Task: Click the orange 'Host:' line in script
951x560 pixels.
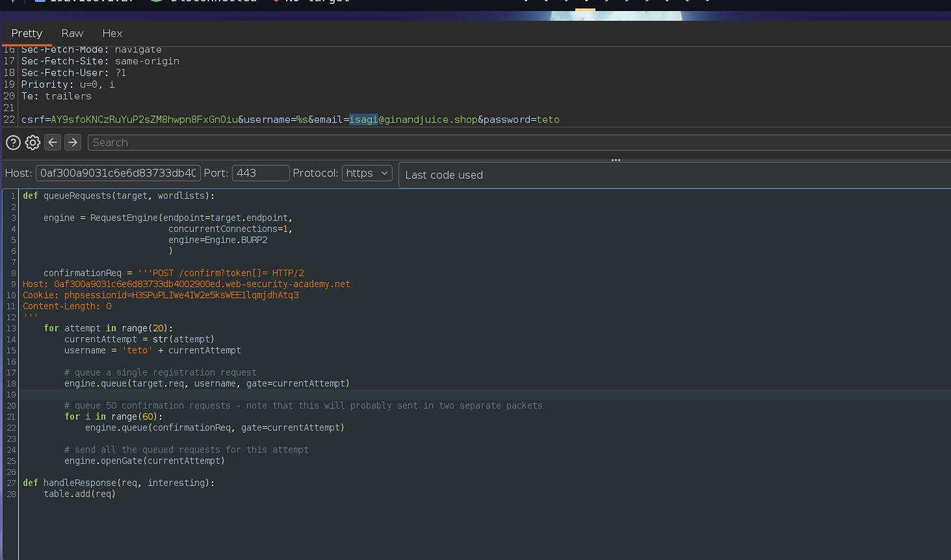Action: pos(187,284)
